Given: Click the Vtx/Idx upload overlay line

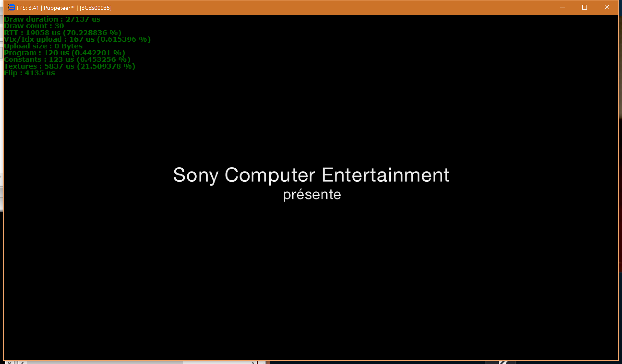Looking at the screenshot, I should point(77,40).
